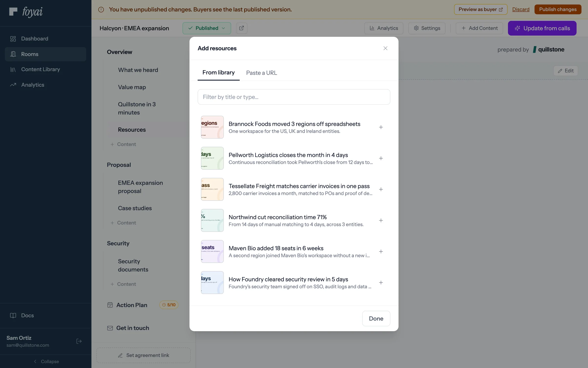This screenshot has height=368, width=588.
Task: Add Tessellate Freight resource with plus icon
Action: 381,189
